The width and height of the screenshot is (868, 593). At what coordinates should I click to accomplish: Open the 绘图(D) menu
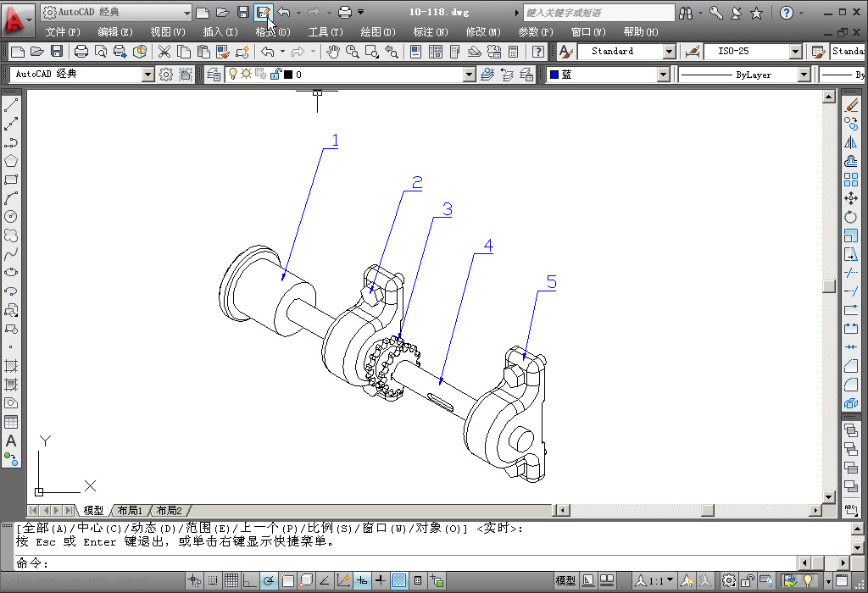coord(376,31)
